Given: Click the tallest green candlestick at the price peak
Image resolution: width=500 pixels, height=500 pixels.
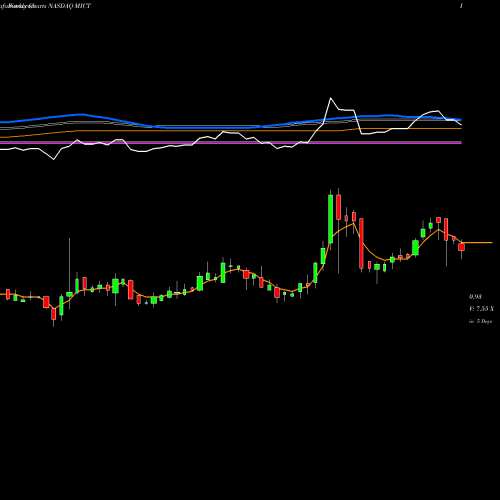Looking at the screenshot, I should click(330, 219).
